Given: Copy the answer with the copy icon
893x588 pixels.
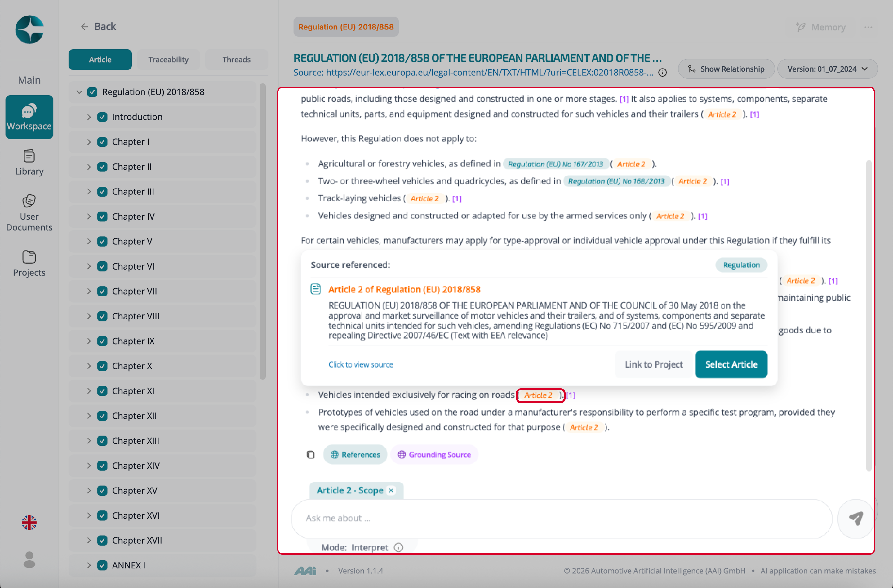Looking at the screenshot, I should point(310,454).
